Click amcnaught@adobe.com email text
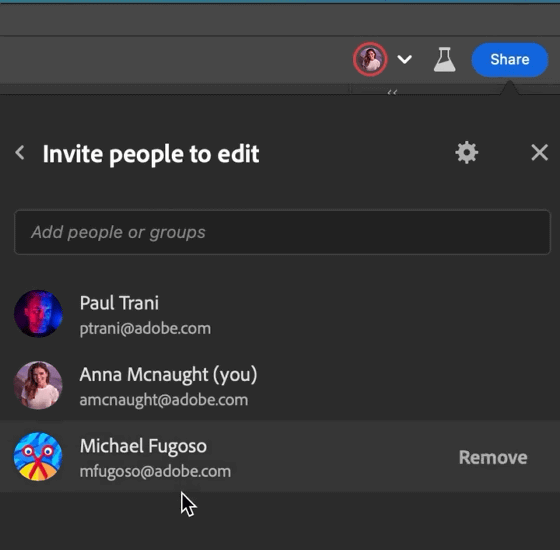560x550 pixels. coord(164,400)
